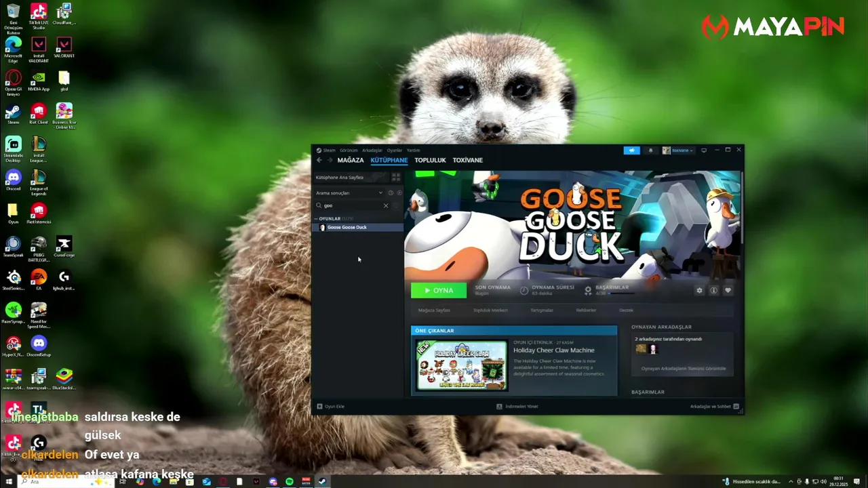Add Goose Goose Duck to favorites heart
This screenshot has width=868, height=488.
728,290
